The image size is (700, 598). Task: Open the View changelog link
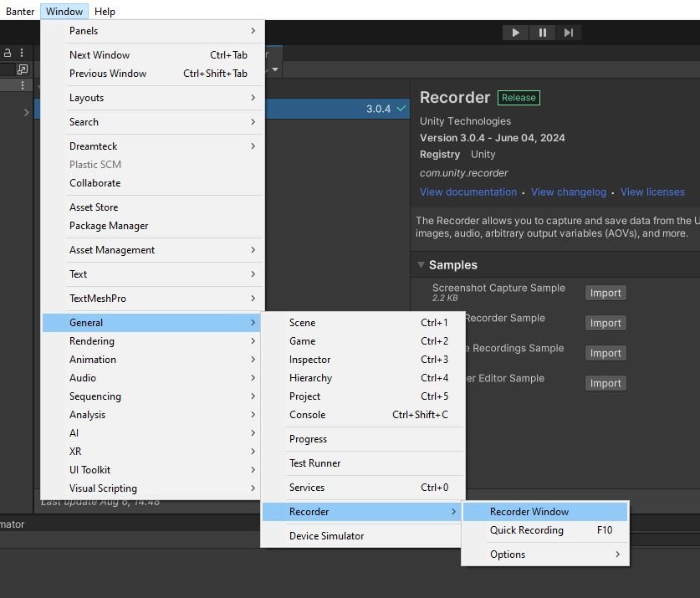tap(569, 192)
